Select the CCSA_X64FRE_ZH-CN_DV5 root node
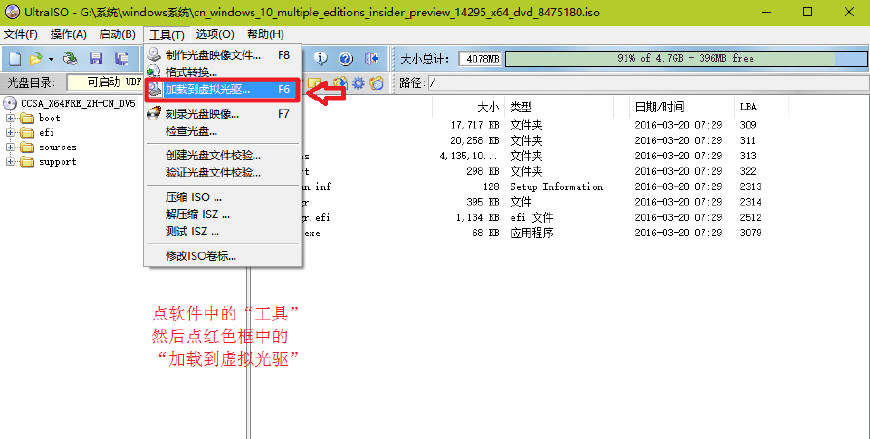The height and width of the screenshot is (439, 870). tap(78, 103)
